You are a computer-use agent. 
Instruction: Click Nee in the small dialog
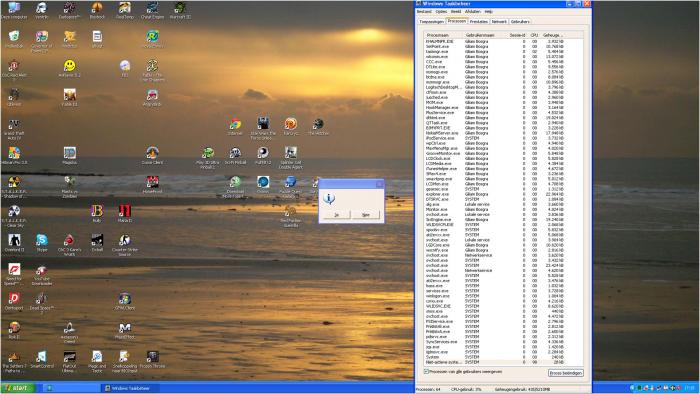click(366, 215)
